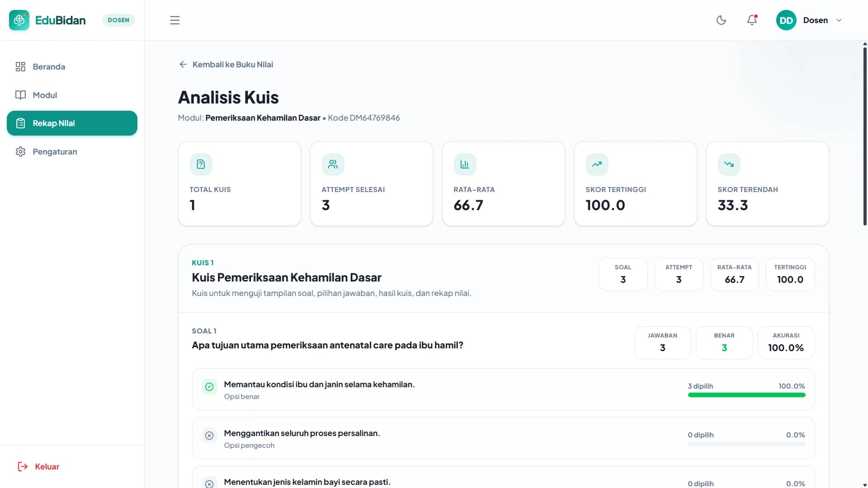Image resolution: width=868 pixels, height=488 pixels.
Task: Click the 100.0% green progress bar
Action: tap(746, 395)
